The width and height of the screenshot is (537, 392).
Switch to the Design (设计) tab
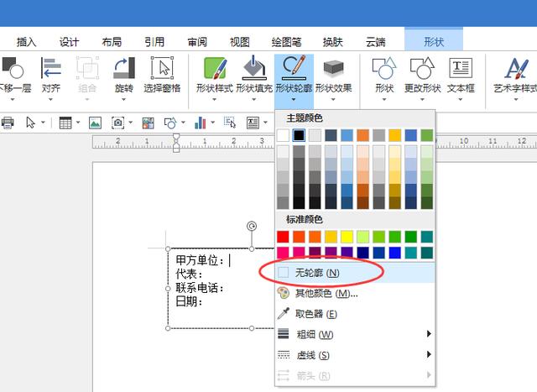(x=69, y=42)
